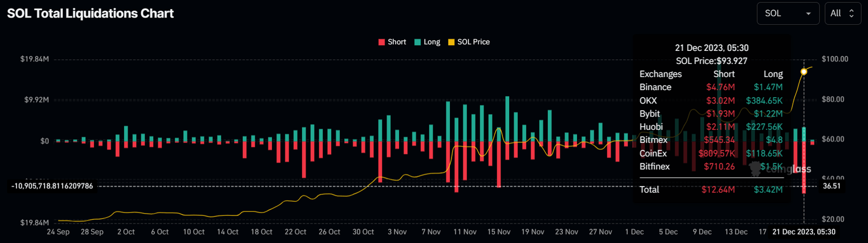Click the $60.00 price axis label
This screenshot has height=243, width=868.
tap(834, 139)
